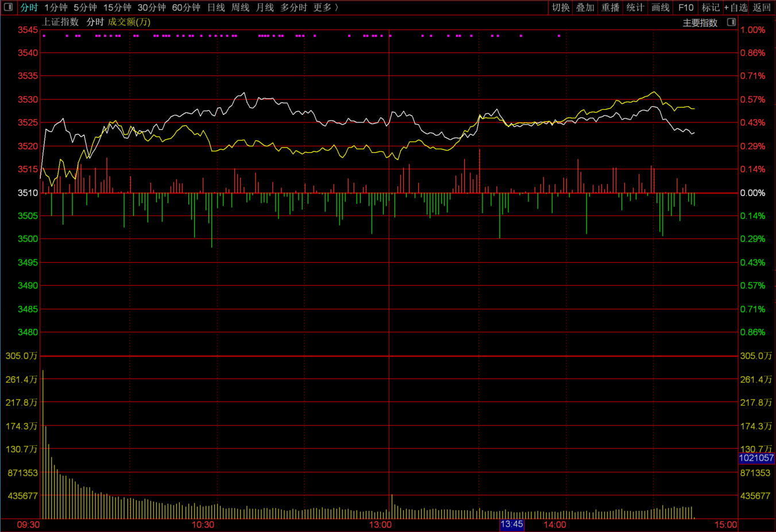This screenshot has width=776, height=532.
Task: Click the 0.00% percentage axis label
Action: tap(752, 192)
